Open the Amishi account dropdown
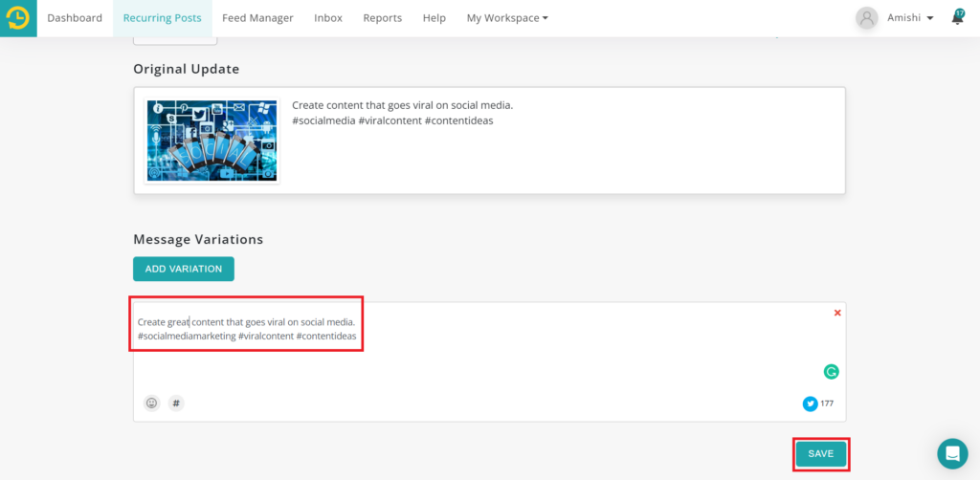 [x=910, y=18]
